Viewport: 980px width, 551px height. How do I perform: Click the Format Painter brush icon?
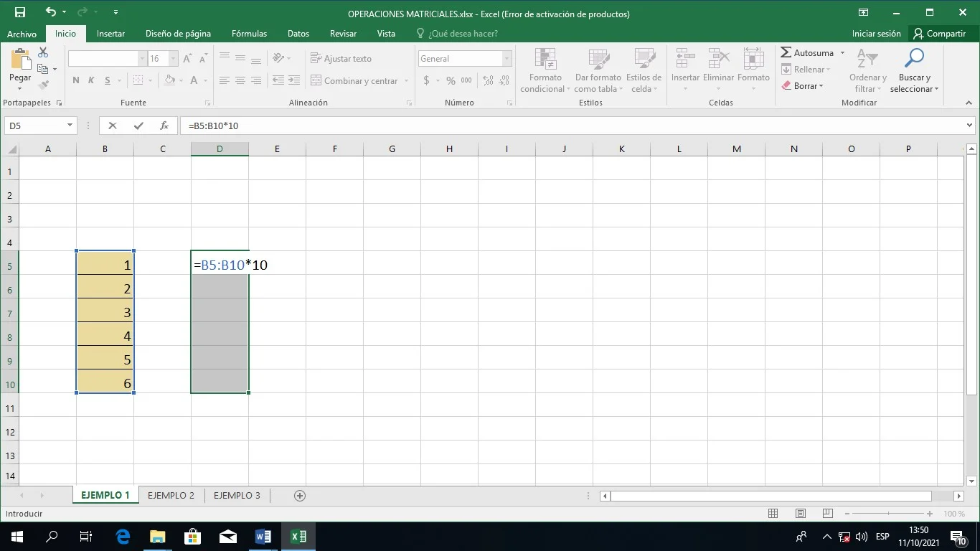[x=43, y=85]
